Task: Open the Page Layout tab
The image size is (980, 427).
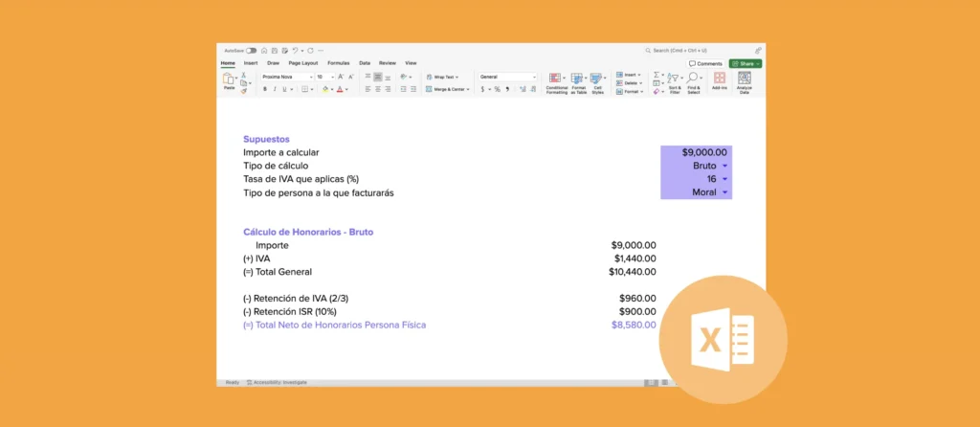Action: point(303,63)
